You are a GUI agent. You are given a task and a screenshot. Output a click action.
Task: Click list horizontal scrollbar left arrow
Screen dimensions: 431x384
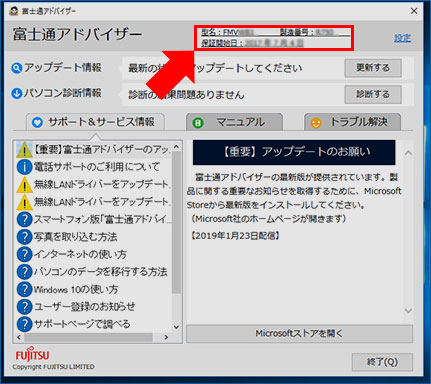pos(19,337)
